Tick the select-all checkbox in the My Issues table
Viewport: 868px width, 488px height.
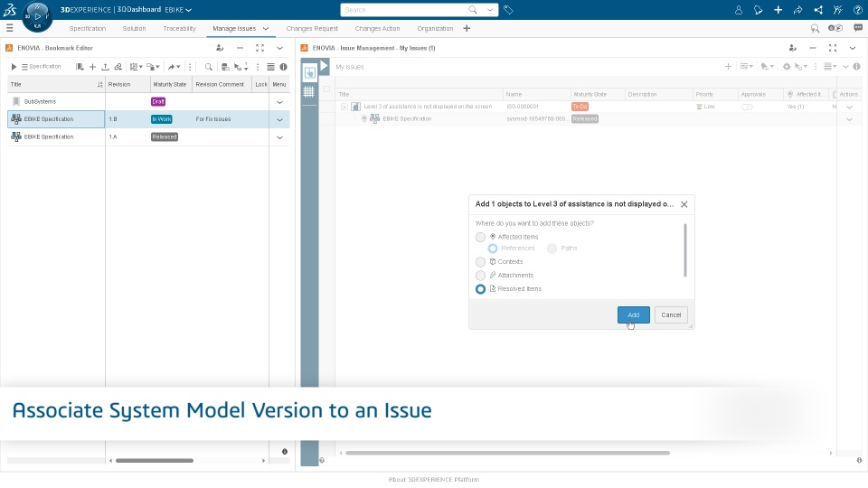point(326,89)
